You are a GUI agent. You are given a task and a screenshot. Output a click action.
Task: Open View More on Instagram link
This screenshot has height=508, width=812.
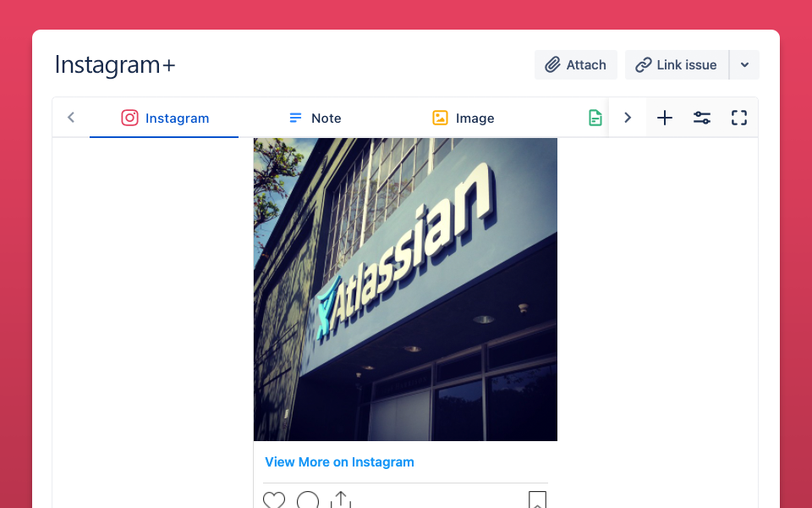(x=339, y=462)
